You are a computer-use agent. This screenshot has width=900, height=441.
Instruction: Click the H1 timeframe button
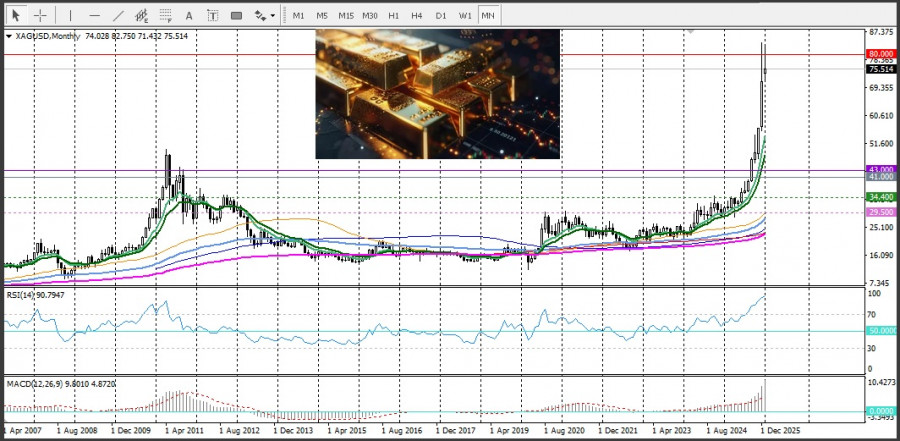point(393,15)
